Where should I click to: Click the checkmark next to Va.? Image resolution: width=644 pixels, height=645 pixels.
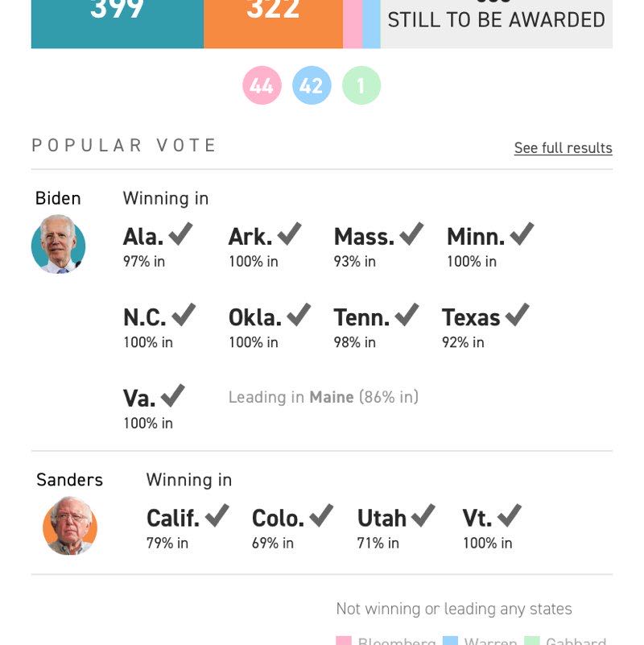[x=172, y=396]
